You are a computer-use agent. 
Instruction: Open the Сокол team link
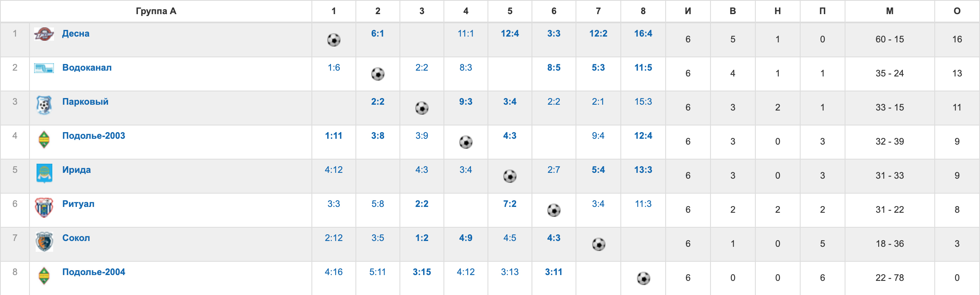tap(76, 238)
